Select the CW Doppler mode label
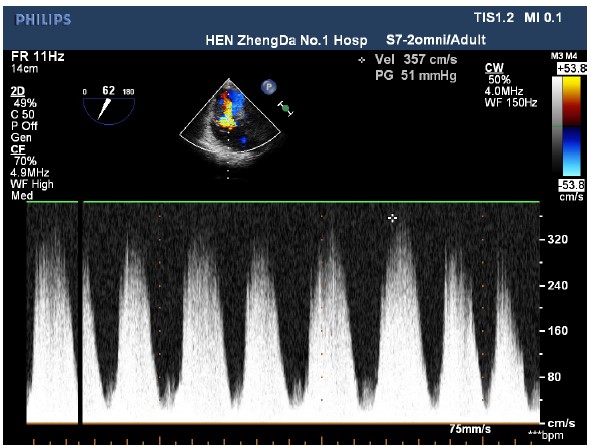Image resolution: width=591 pixels, height=446 pixels. point(494,68)
